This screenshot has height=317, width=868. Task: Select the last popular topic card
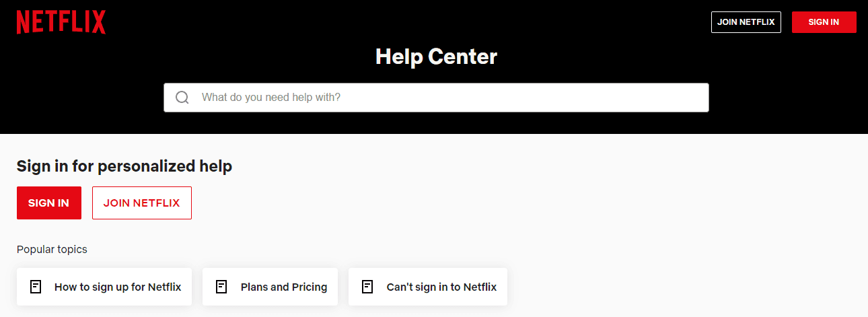coord(427,287)
